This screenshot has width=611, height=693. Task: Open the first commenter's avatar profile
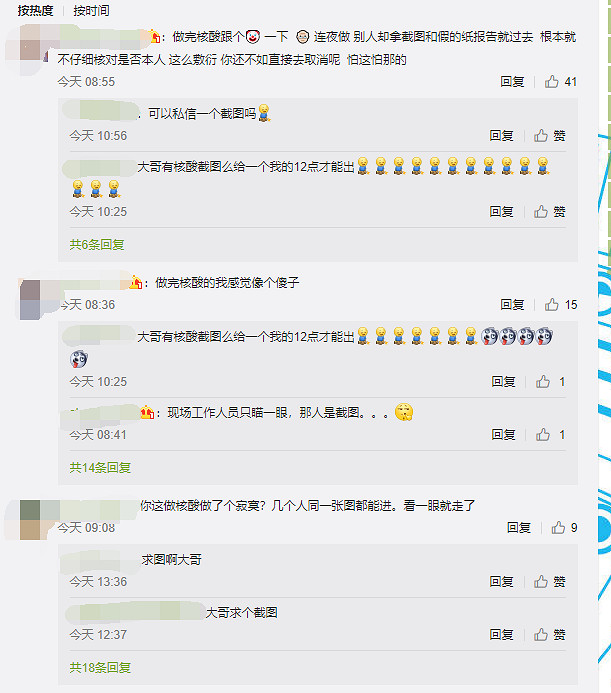30,49
